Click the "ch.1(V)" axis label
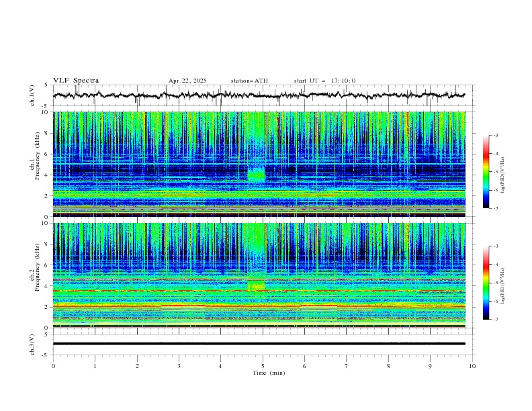Viewport: 532px width, 411px height. 32,95
